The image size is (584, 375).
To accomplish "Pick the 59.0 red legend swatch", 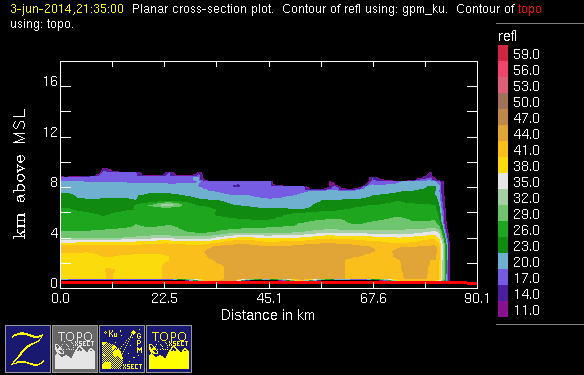I will click(x=503, y=53).
